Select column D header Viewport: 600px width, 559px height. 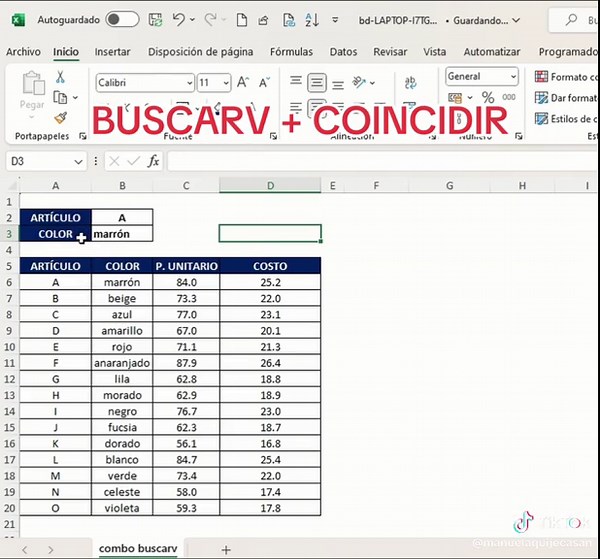pyautogui.click(x=270, y=186)
